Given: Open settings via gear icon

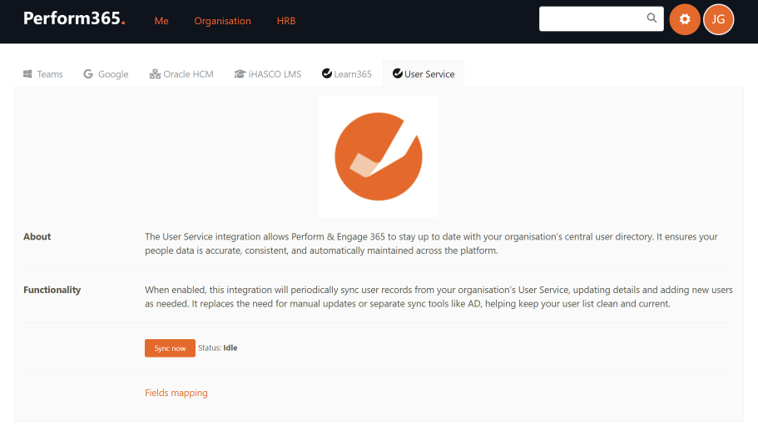Looking at the screenshot, I should coord(685,19).
